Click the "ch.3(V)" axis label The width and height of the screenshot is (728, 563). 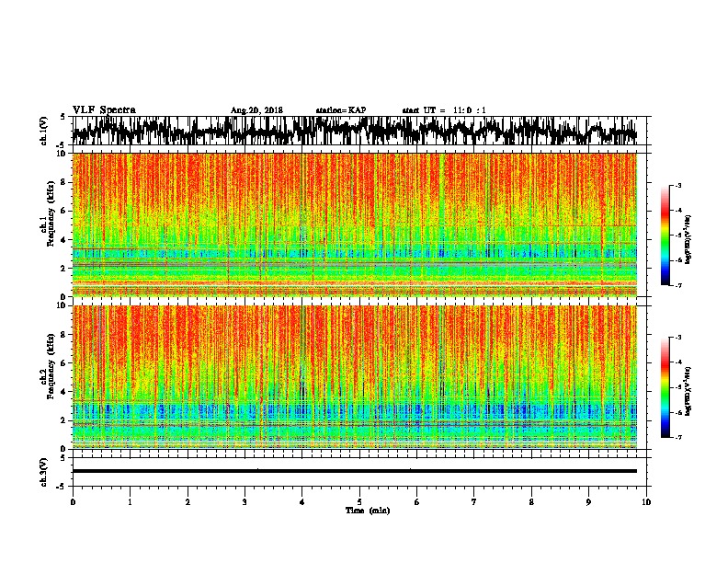(x=44, y=472)
